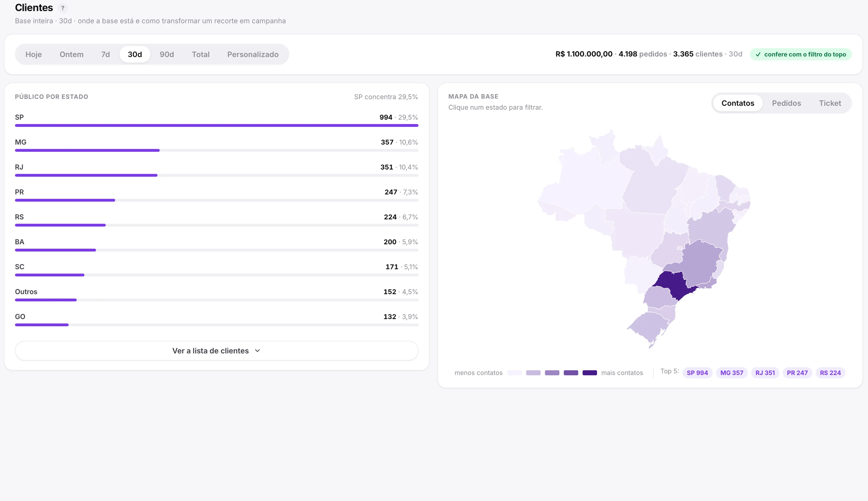Expand Ver a lista de clientes
Image resolution: width=868 pixels, height=501 pixels.
(217, 351)
